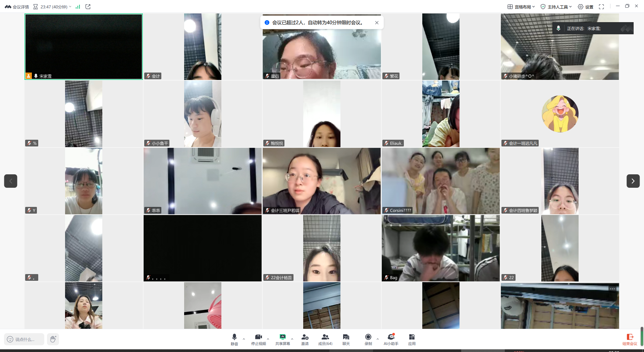This screenshot has width=644, height=352.
Task: Start screen sharing
Action: tap(282, 339)
